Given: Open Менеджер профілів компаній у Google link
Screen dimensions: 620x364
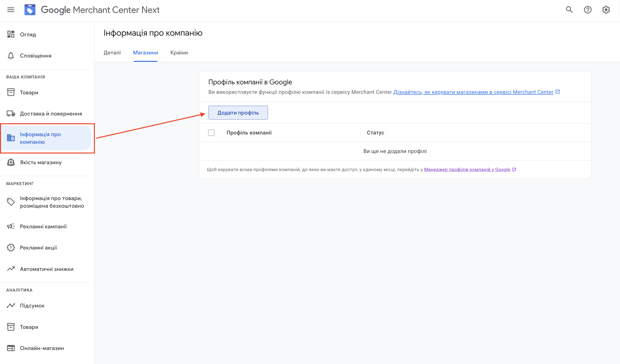Looking at the screenshot, I should click(467, 169).
